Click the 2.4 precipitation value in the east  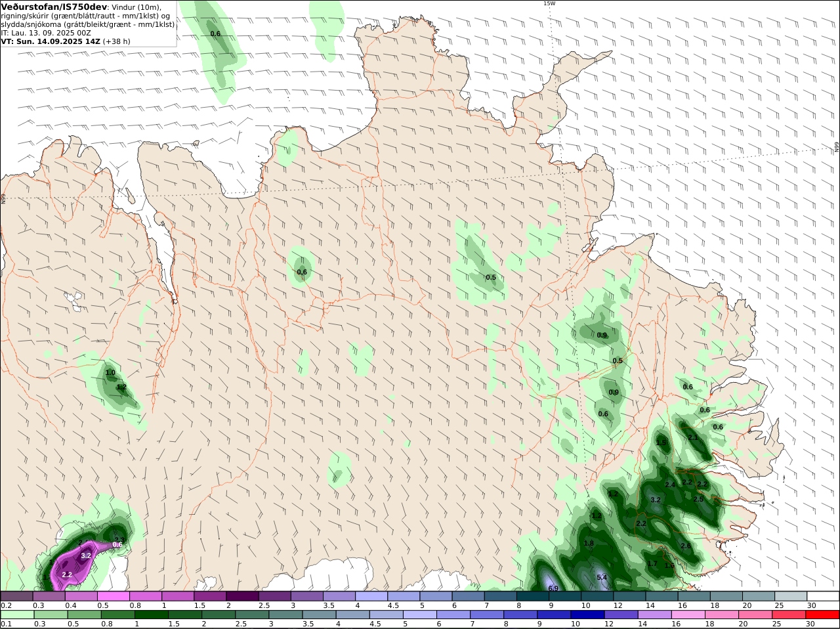tap(670, 485)
